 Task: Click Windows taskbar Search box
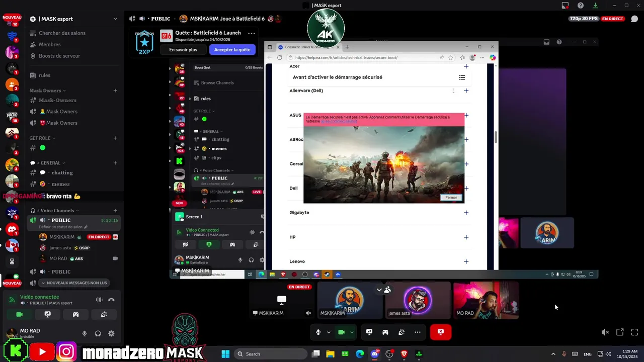pos(272,354)
